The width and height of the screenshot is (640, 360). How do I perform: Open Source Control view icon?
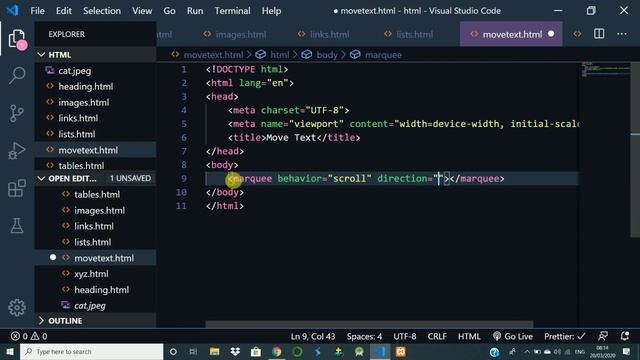tap(17, 113)
